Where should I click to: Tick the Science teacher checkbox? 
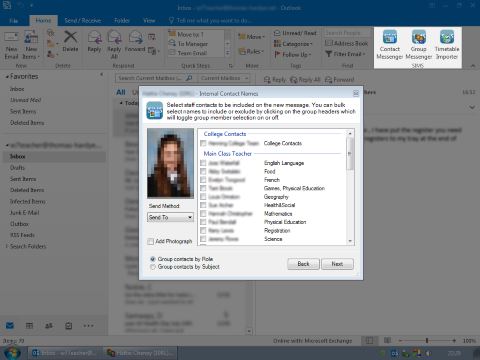[203, 239]
